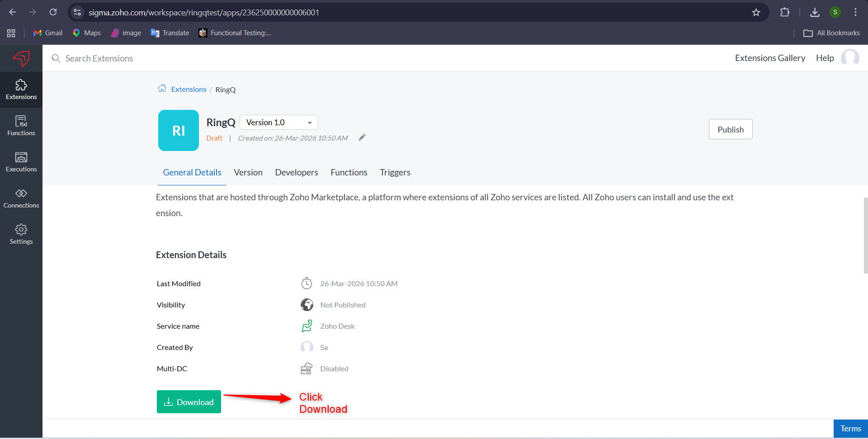Click the green Download button

189,402
